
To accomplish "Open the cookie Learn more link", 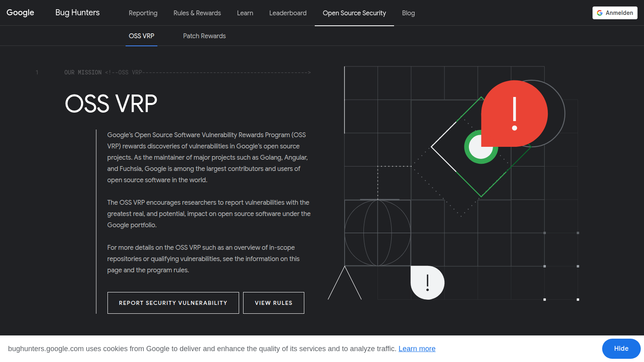I will point(417,349).
